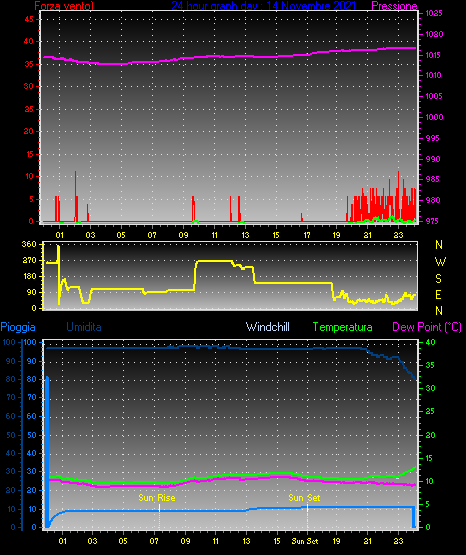466x555 pixels.
Task: Click the 23 hour label on top chart
Action: [x=398, y=235]
